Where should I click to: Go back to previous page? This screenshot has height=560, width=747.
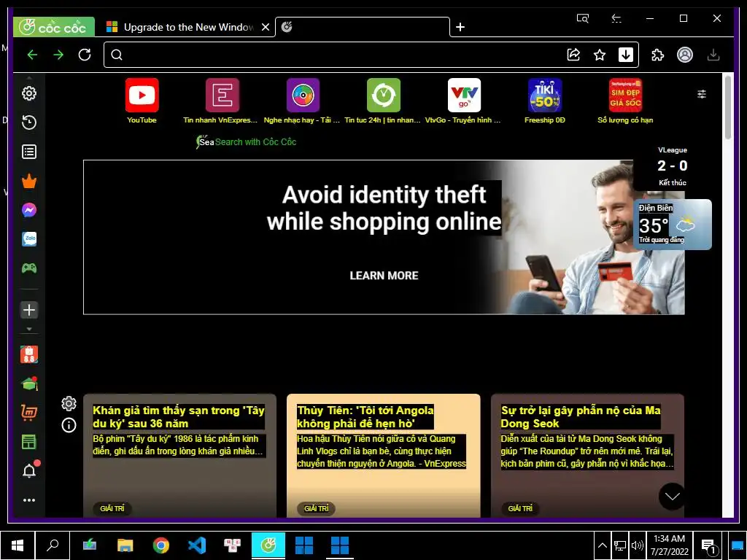point(32,55)
